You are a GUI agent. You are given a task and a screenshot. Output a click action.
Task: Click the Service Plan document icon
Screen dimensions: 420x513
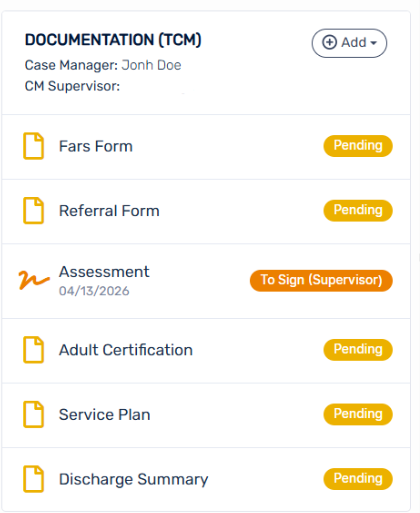coord(33,414)
